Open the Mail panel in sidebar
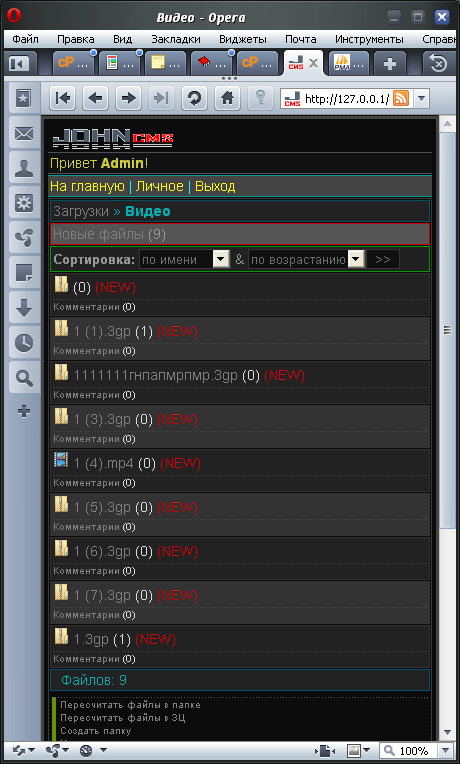 pyautogui.click(x=24, y=134)
